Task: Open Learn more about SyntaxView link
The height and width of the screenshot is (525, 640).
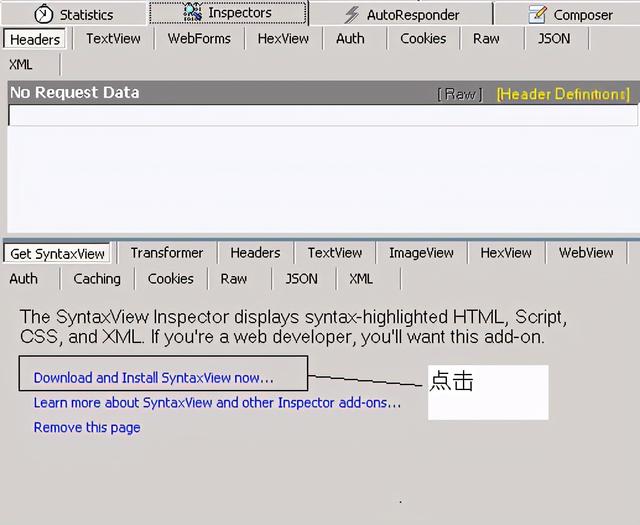Action: [x=217, y=403]
